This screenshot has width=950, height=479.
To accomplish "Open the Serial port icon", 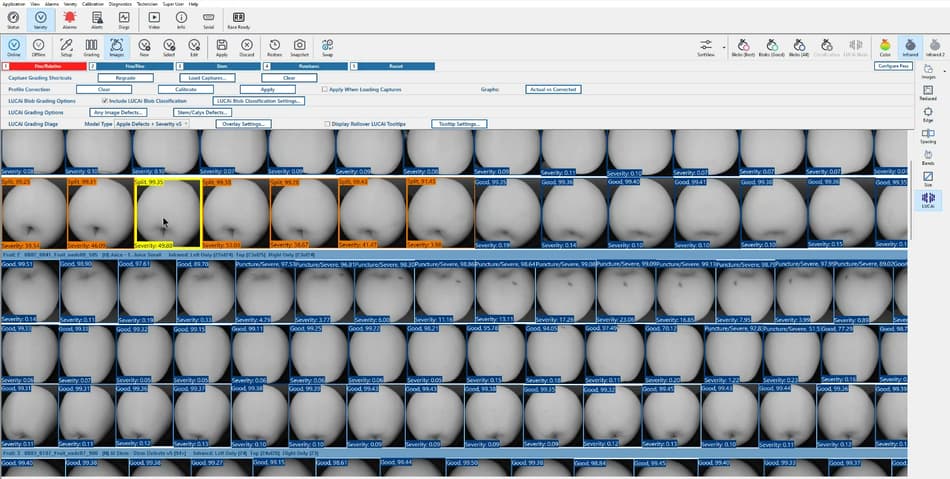I will click(208, 20).
